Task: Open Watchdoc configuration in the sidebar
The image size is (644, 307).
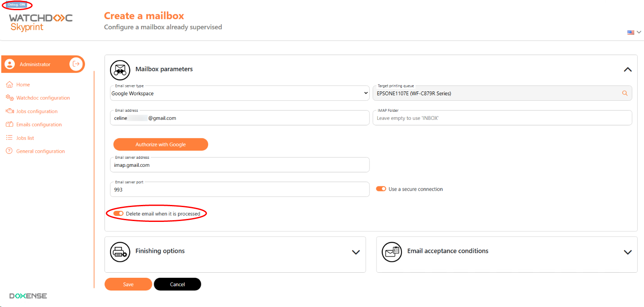Action: [43, 98]
